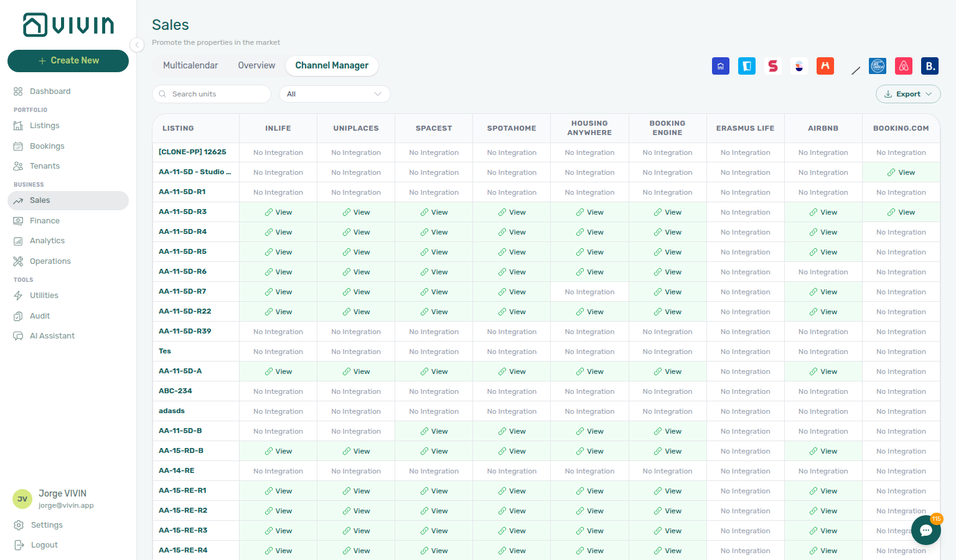Click the AA-11-5D-R39 listing name
Viewport: 956px width, 560px height.
tap(185, 331)
